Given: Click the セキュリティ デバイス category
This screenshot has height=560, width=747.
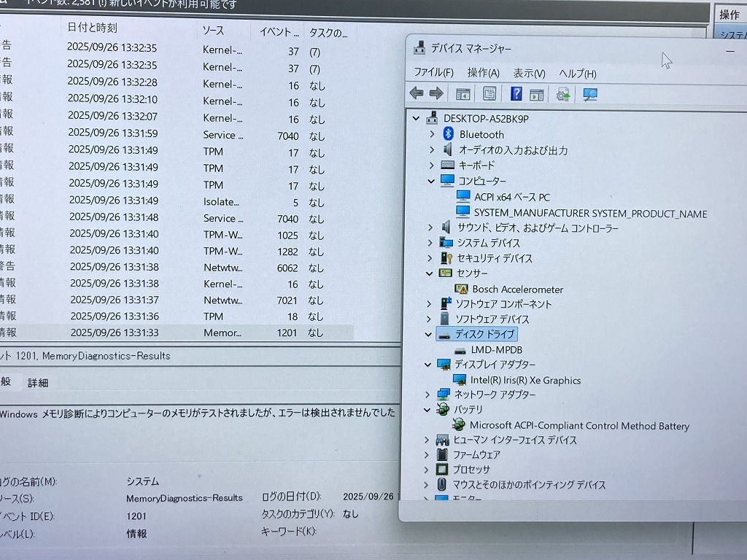Looking at the screenshot, I should [495, 259].
